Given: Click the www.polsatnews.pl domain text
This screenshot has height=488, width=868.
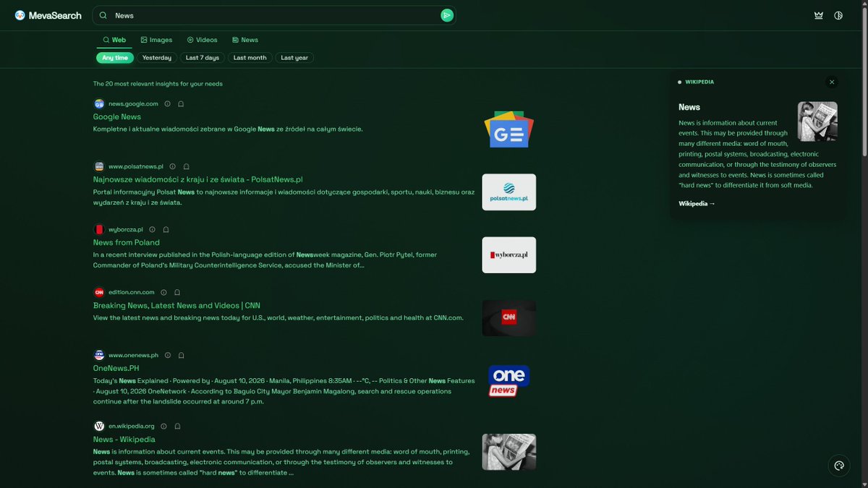Looking at the screenshot, I should (x=136, y=166).
